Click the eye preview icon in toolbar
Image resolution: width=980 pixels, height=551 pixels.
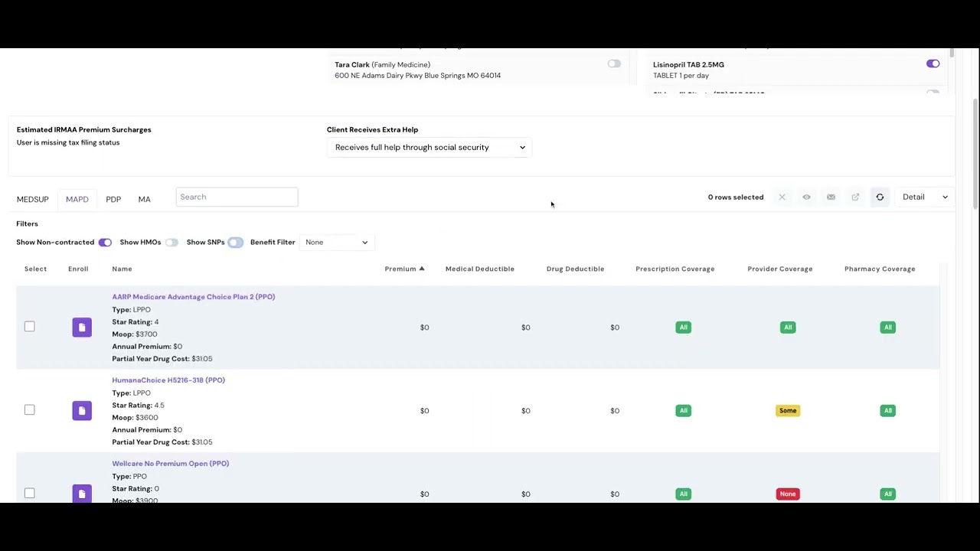806,197
